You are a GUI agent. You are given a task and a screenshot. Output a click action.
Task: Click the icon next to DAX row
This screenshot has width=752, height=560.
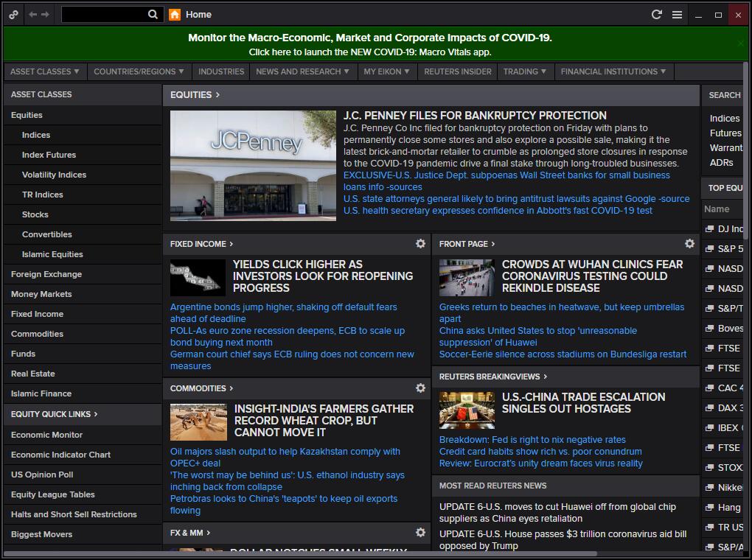tap(709, 408)
